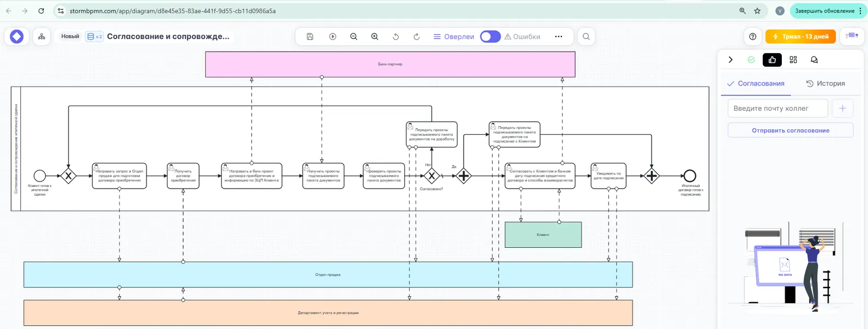Image resolution: width=868 pixels, height=329 pixels.
Task: Open the diagram search magnifier button
Action: click(x=586, y=37)
